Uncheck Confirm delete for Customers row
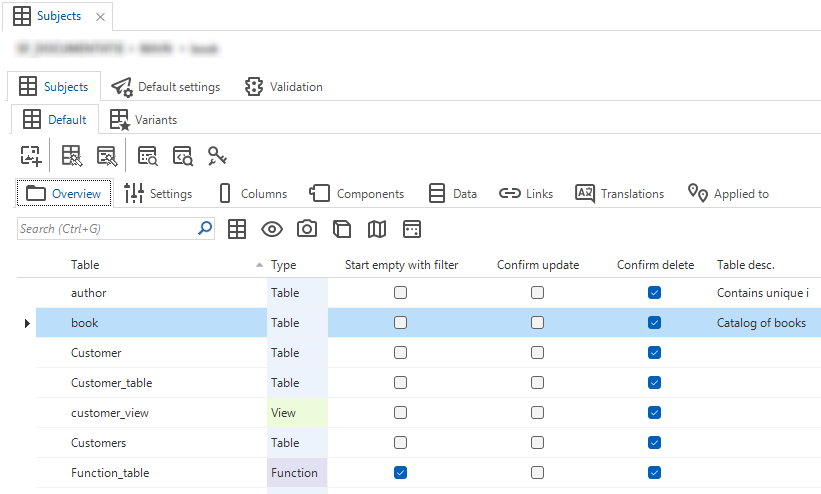This screenshot has width=821, height=494. click(654, 443)
